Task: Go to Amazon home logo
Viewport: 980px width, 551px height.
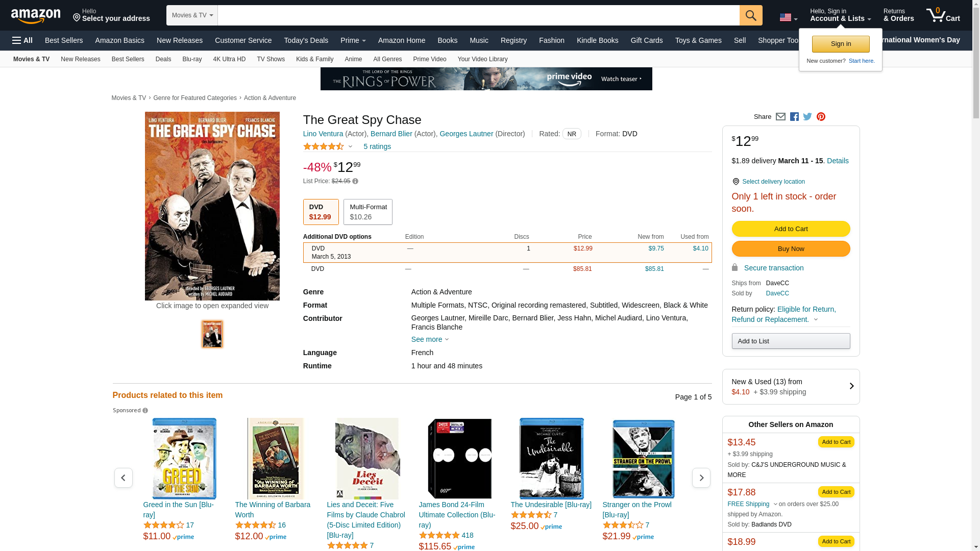Action: [x=36, y=16]
